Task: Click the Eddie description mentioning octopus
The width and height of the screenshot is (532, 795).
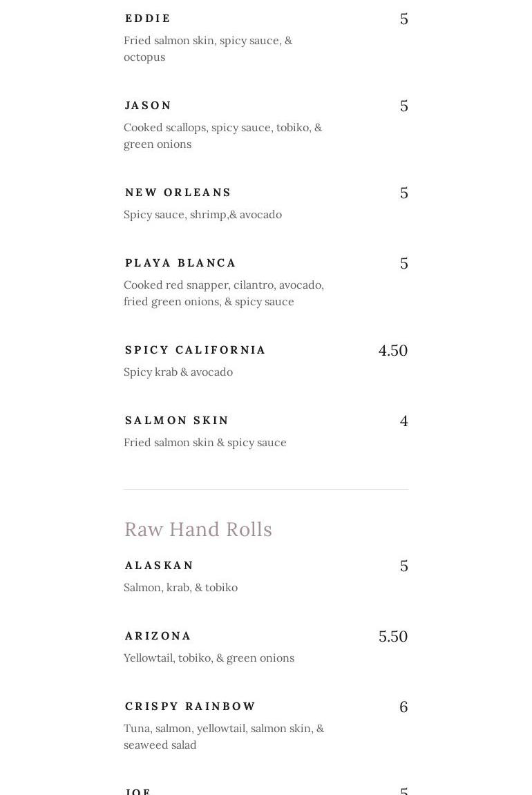Action: tap(207, 48)
